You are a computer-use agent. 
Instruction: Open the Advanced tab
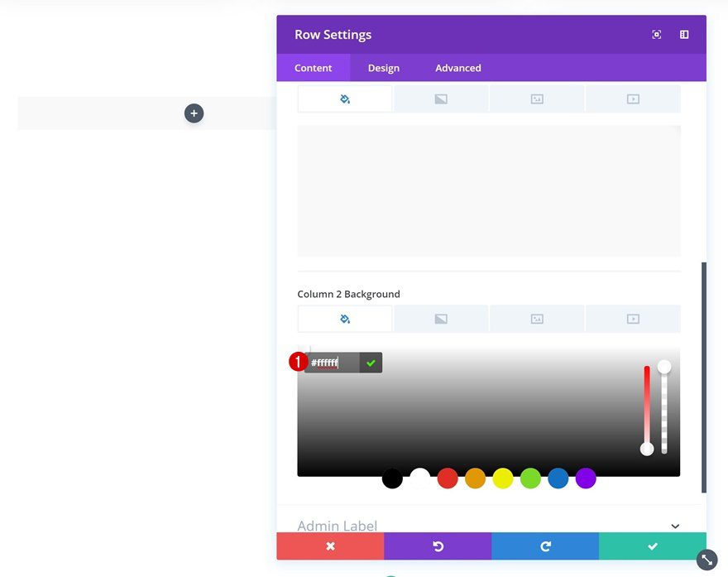(x=457, y=68)
